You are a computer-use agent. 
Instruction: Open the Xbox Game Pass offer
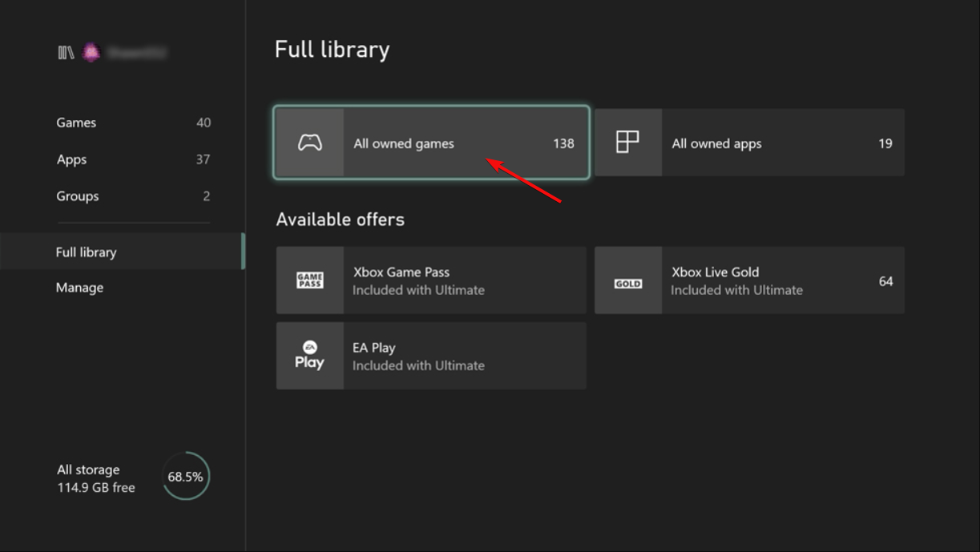(x=431, y=280)
